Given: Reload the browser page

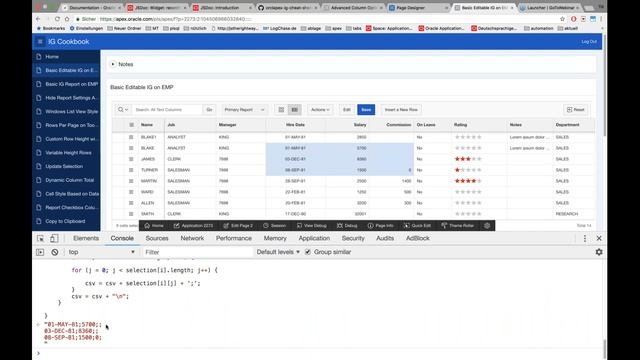Looking at the screenshot, I should click(57, 19).
